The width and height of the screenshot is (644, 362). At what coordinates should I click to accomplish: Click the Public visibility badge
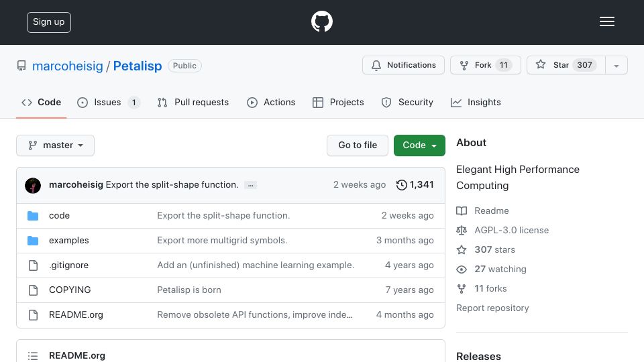tap(184, 66)
